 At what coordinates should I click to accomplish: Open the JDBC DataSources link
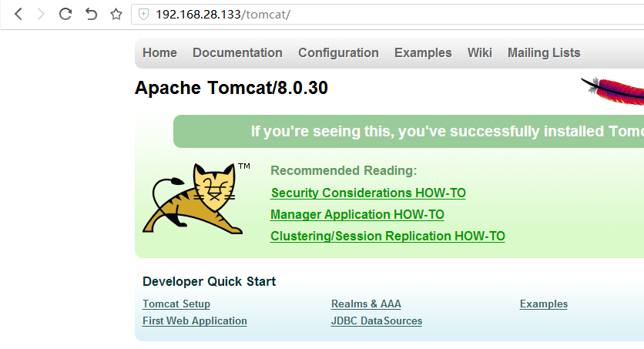(377, 321)
